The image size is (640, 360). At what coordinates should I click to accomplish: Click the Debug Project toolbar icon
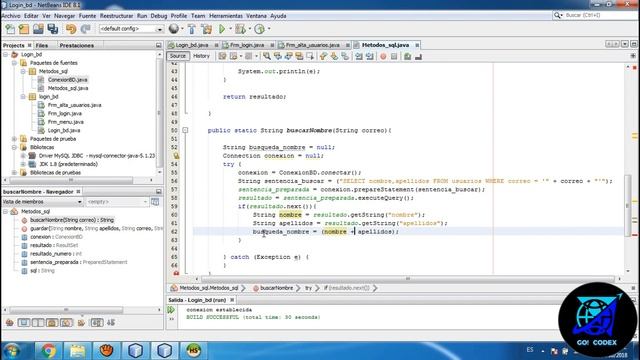(x=240, y=29)
